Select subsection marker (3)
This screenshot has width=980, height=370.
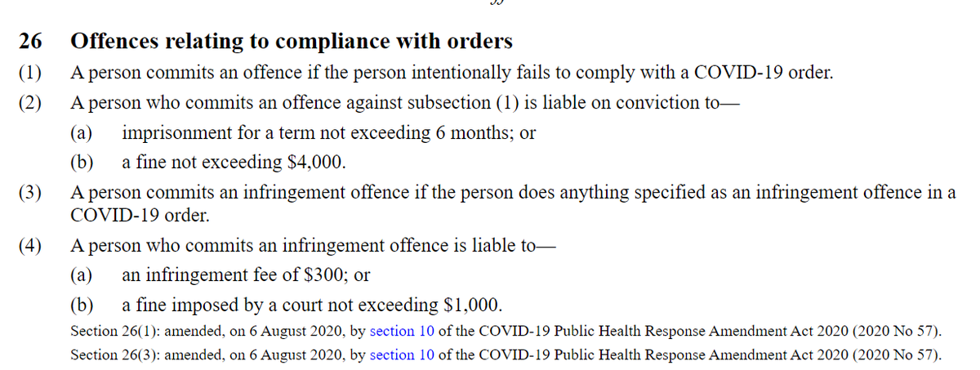pyautogui.click(x=31, y=194)
